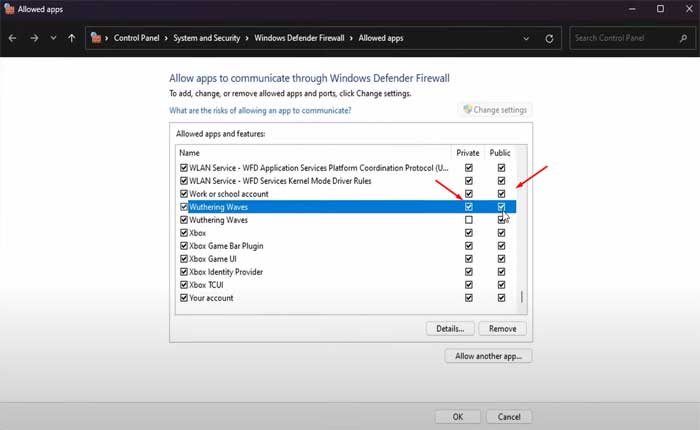This screenshot has width=700, height=430.
Task: Click the Forward navigation arrow
Action: tap(33, 39)
